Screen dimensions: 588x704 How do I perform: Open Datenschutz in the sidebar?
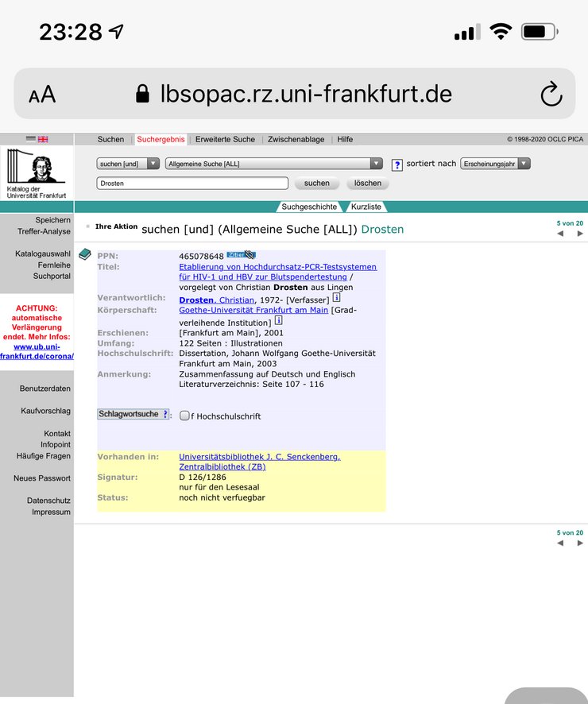(x=48, y=501)
